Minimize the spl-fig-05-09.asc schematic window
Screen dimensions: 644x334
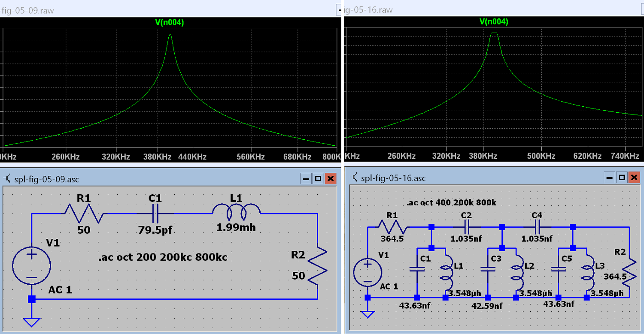click(306, 179)
